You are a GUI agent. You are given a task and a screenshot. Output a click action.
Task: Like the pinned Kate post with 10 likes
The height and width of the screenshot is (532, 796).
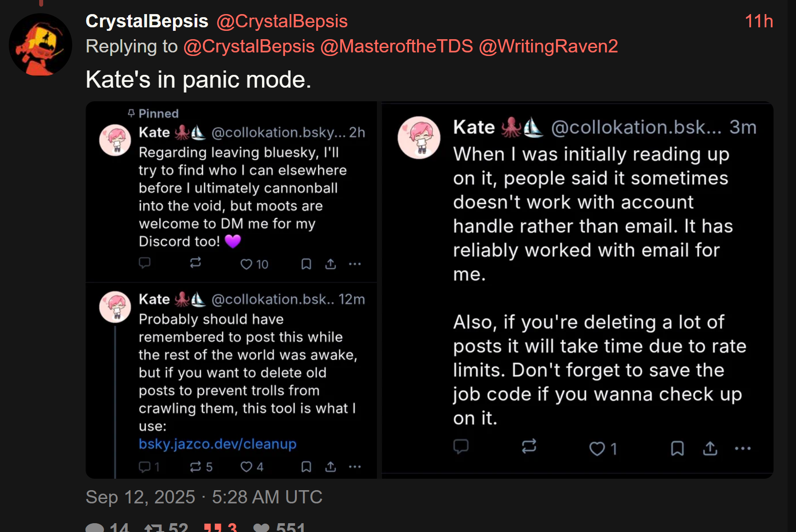tap(247, 264)
